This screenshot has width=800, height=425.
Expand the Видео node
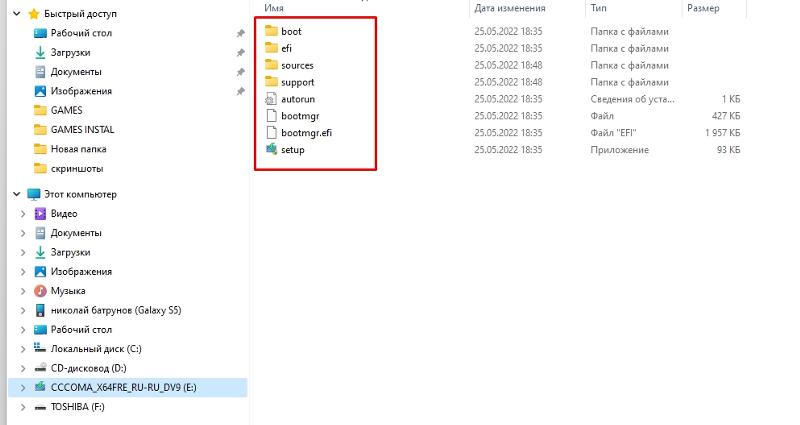pyautogui.click(x=23, y=214)
